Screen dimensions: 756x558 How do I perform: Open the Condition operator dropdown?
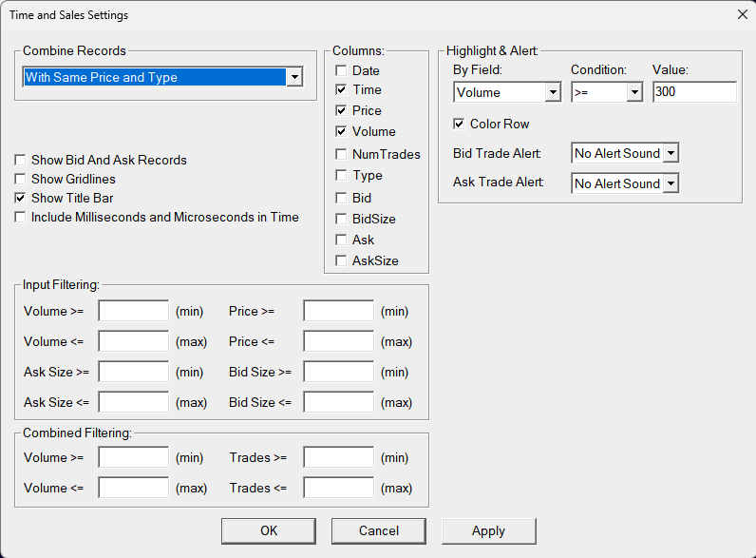(x=635, y=92)
